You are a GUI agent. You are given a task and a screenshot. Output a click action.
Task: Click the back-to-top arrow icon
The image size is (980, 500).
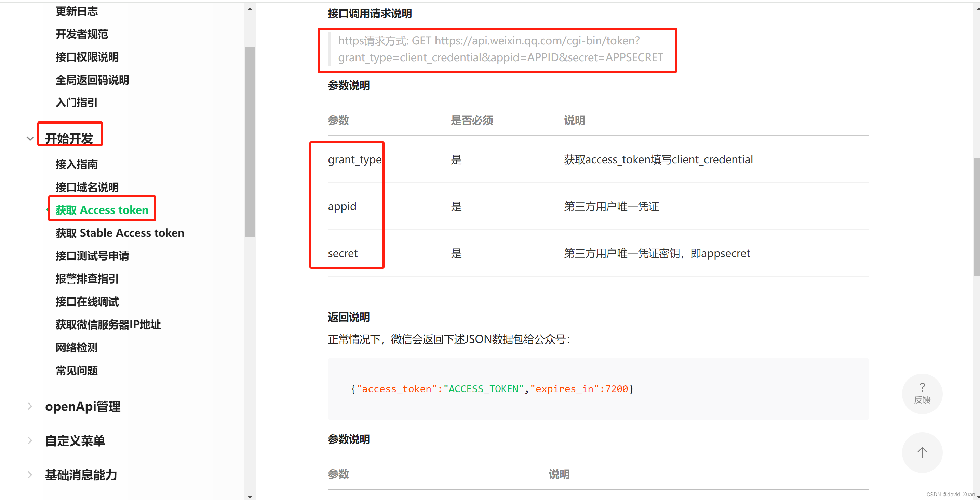(x=922, y=452)
